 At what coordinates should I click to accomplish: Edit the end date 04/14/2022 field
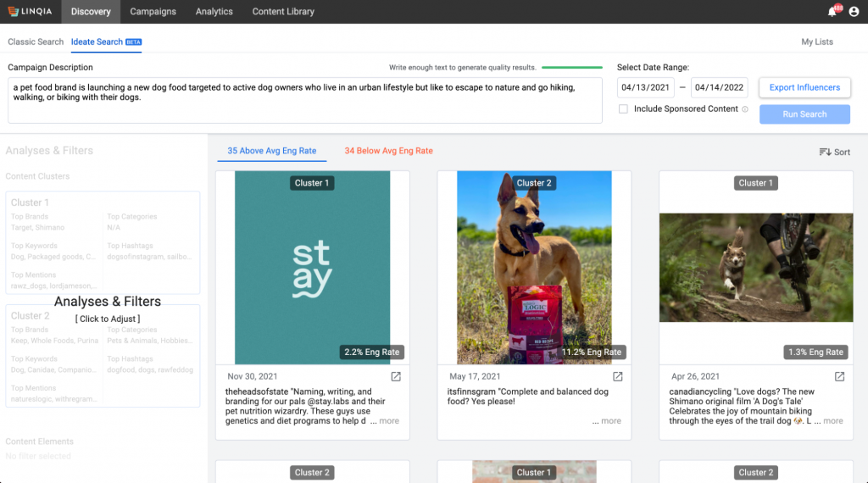click(x=719, y=87)
